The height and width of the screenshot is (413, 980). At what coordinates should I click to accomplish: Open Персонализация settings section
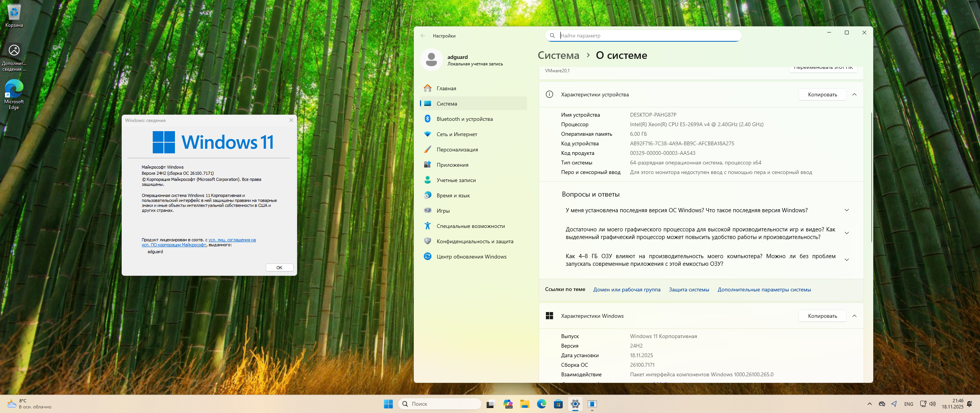point(457,150)
